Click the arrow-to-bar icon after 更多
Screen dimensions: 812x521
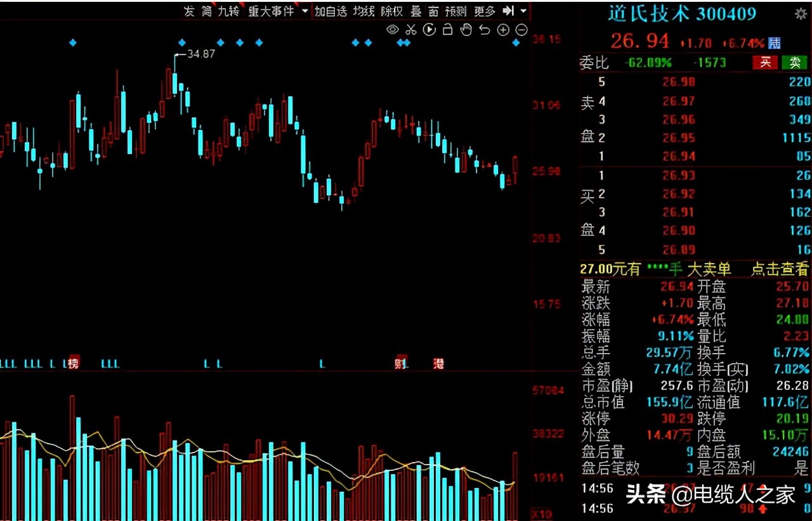point(508,11)
